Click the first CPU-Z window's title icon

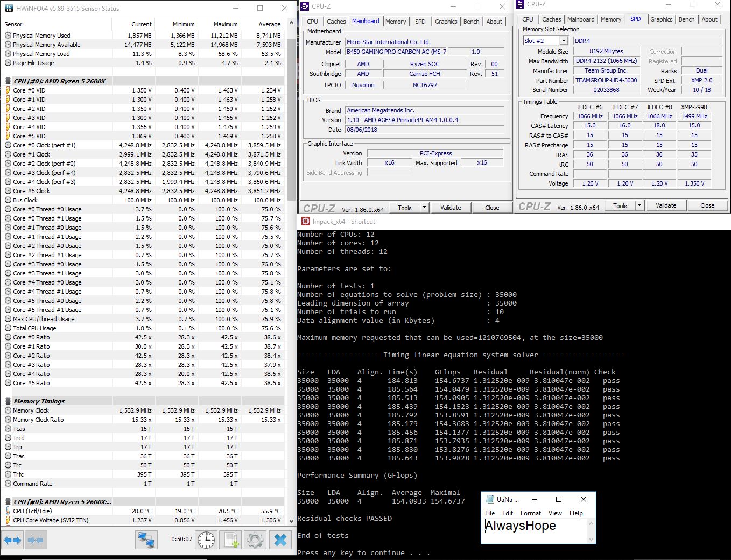(305, 6)
